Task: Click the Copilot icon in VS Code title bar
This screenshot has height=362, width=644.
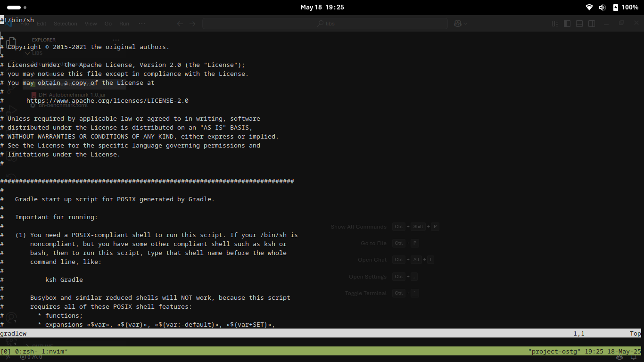Action: pos(457,24)
